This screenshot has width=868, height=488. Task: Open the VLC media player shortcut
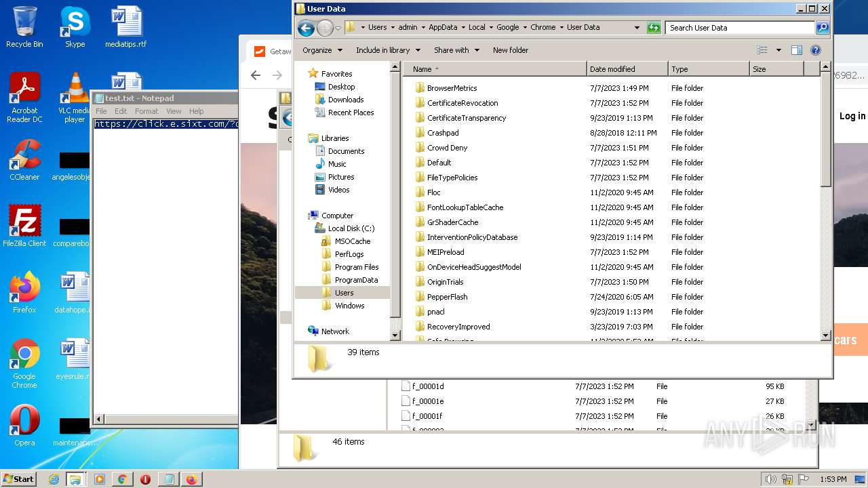(x=75, y=98)
